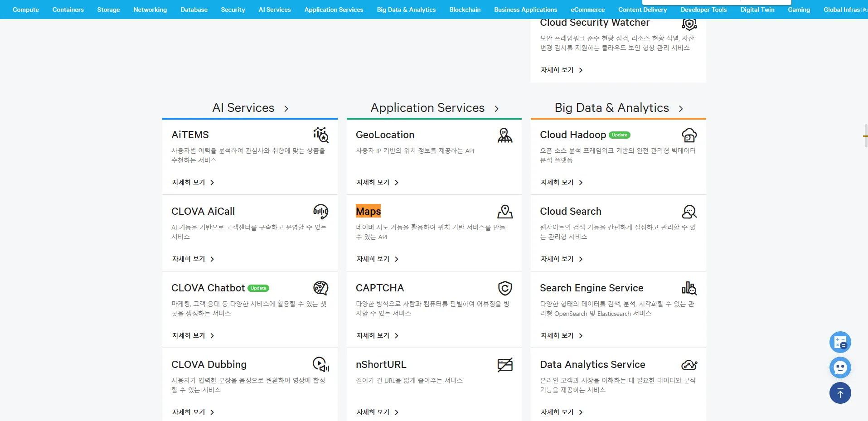
Task: Click the Search Engine Service title
Action: tap(592, 288)
